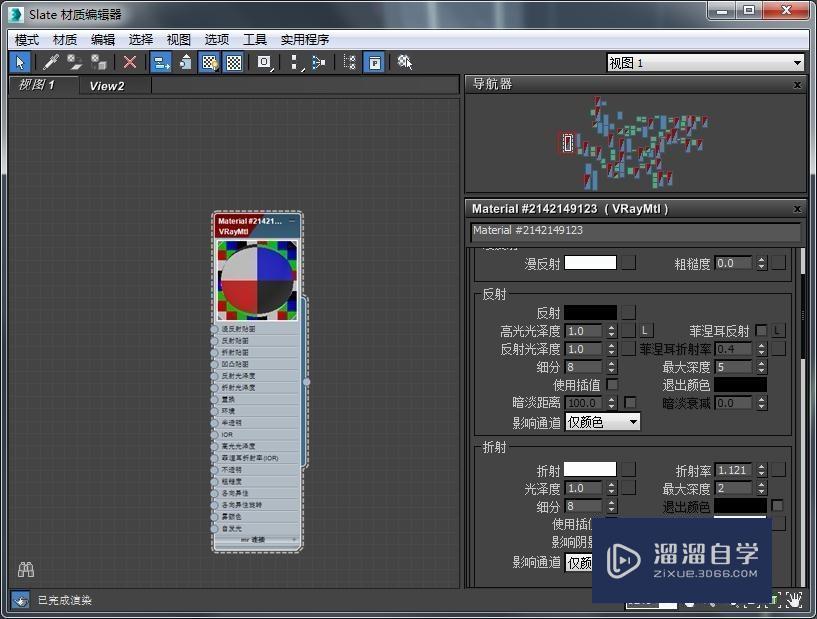Screen dimensions: 817x619
Task: Check the 使用插值 box under 反射
Action: coord(612,385)
